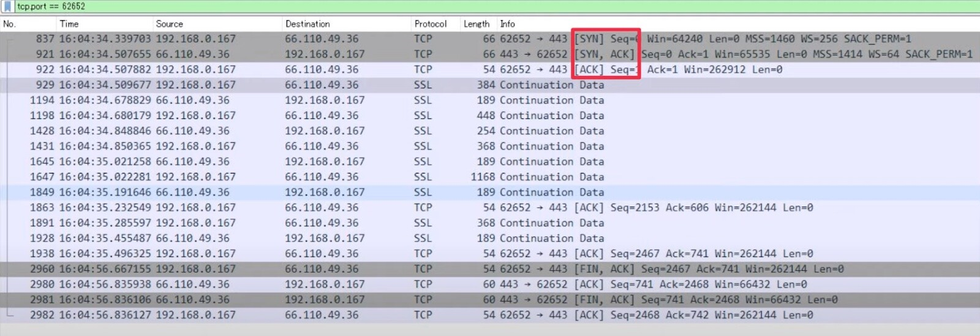Sort by the No. column header
The height and width of the screenshot is (336, 980).
click(10, 24)
